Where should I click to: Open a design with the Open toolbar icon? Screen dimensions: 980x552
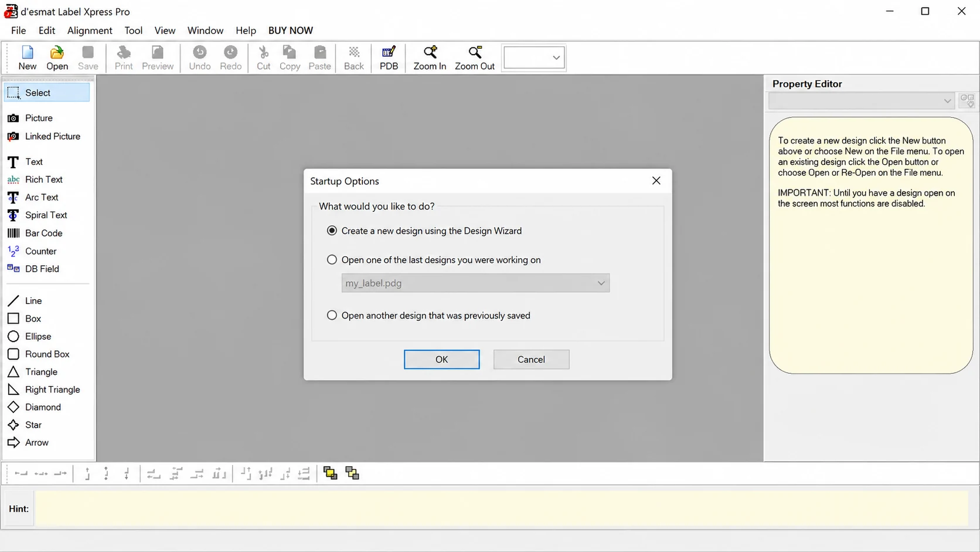[57, 58]
